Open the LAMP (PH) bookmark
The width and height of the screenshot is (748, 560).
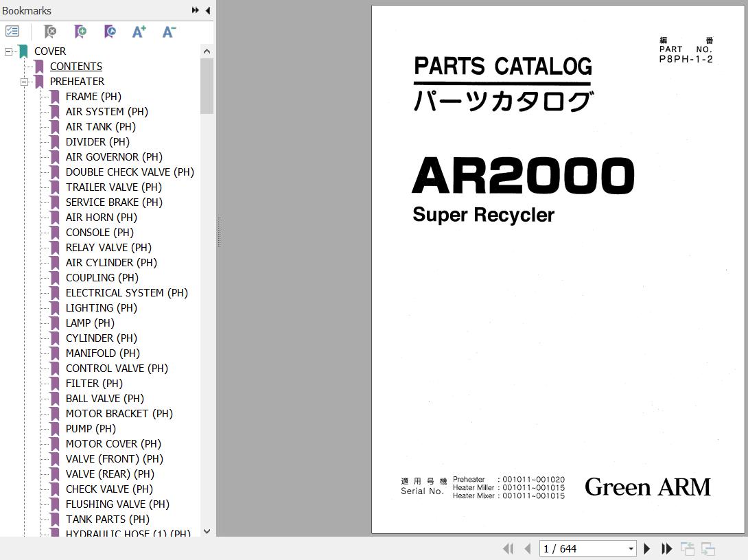point(90,323)
